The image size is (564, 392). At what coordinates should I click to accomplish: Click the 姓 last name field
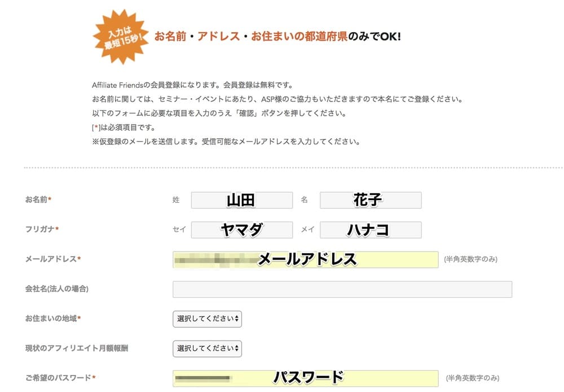coord(242,200)
